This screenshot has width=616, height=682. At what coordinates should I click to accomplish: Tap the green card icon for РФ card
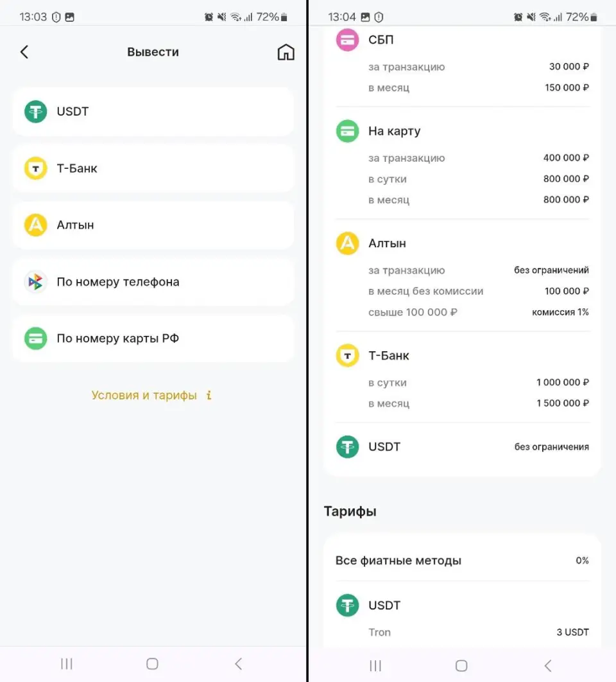36,338
